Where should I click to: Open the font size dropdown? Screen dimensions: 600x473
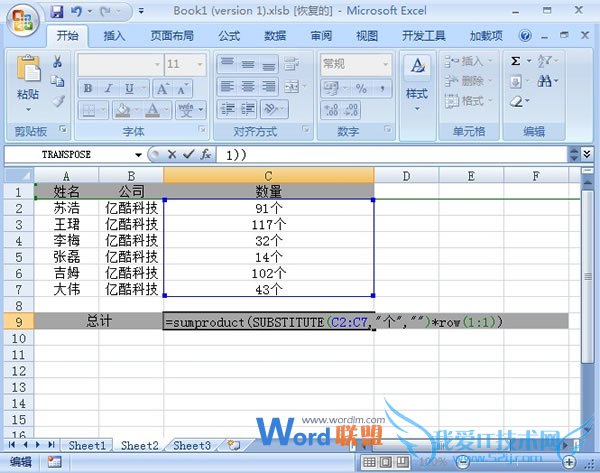pos(200,64)
